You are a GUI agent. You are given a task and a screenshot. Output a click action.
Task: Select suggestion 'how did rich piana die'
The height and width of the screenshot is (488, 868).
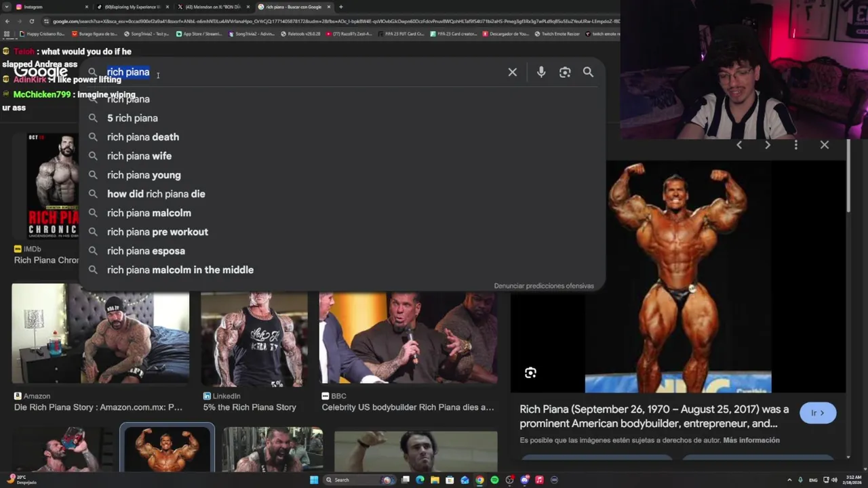342,194
